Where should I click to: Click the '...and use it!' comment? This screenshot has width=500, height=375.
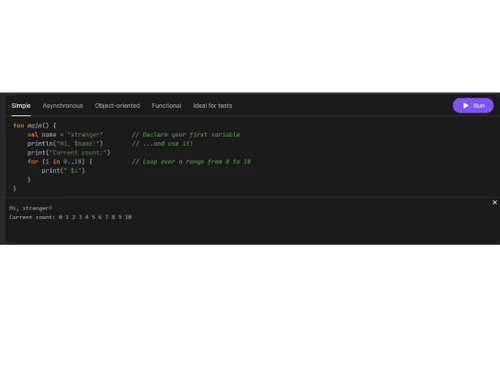point(162,144)
